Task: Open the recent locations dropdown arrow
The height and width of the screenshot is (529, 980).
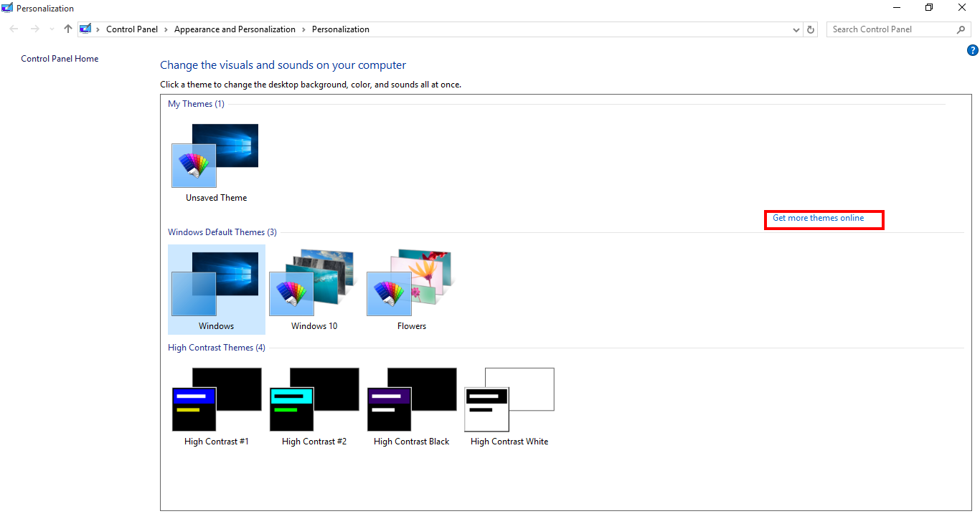Action: 52,29
